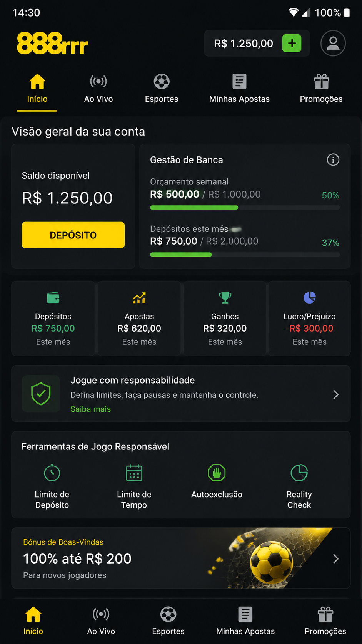
Task: Expand the Bônus de Boas-Vindas chevron
Action: pos(336,559)
